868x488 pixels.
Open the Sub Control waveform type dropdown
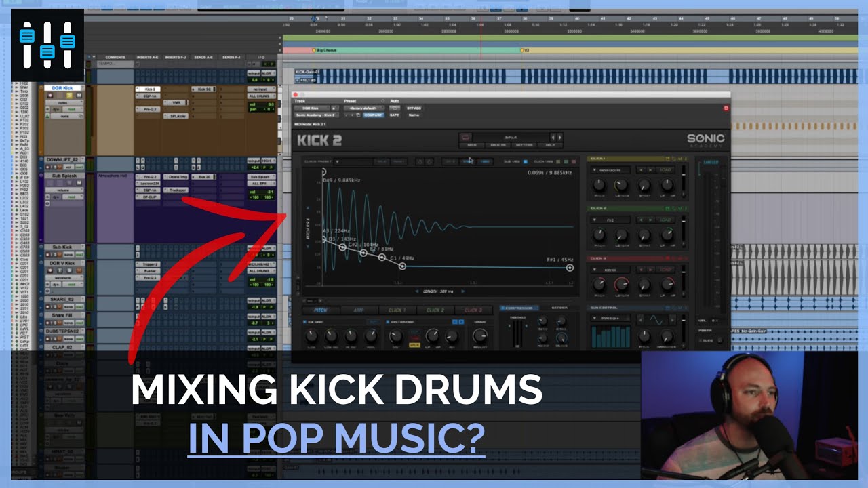(610, 319)
